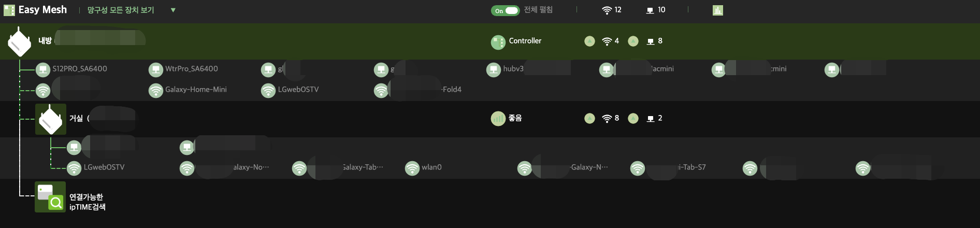This screenshot has height=228, width=980.
Task: Click the 연결가능한 ipTIME검색 link
Action: pyautogui.click(x=87, y=202)
